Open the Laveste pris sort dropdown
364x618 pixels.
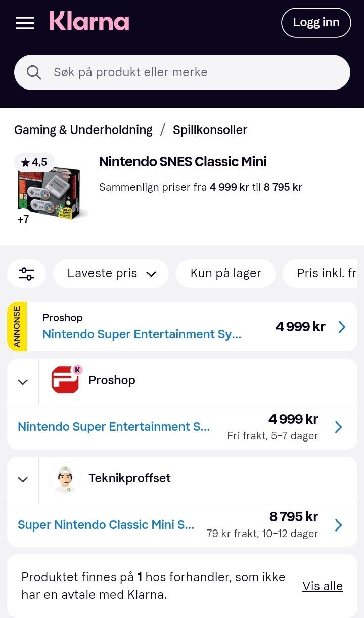coord(111,274)
